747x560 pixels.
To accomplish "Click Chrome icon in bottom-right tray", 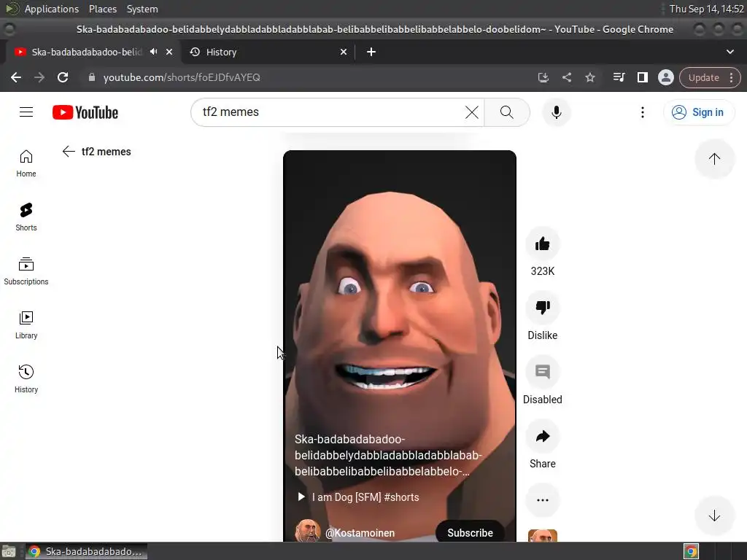I will tap(692, 551).
